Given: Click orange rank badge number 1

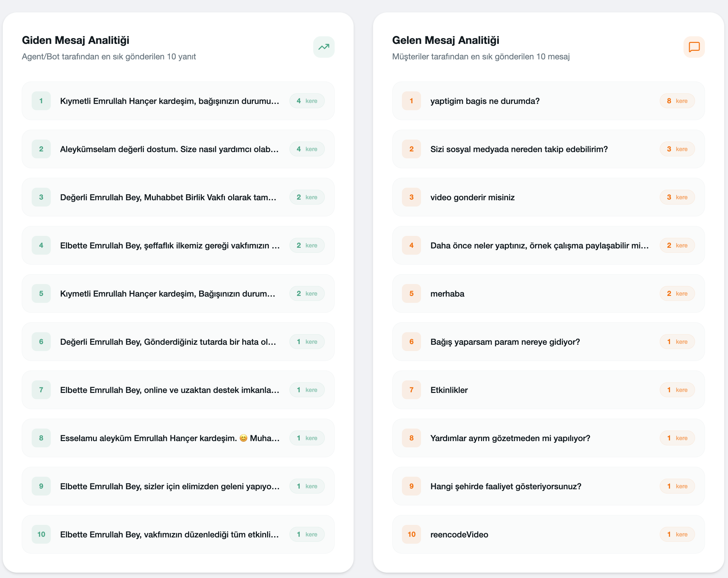Looking at the screenshot, I should (x=411, y=101).
